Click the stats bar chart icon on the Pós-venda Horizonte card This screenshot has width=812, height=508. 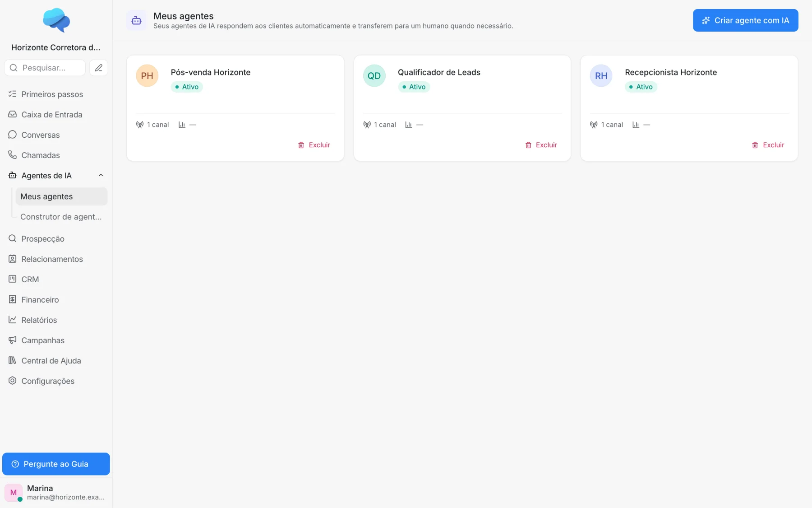coord(182,125)
